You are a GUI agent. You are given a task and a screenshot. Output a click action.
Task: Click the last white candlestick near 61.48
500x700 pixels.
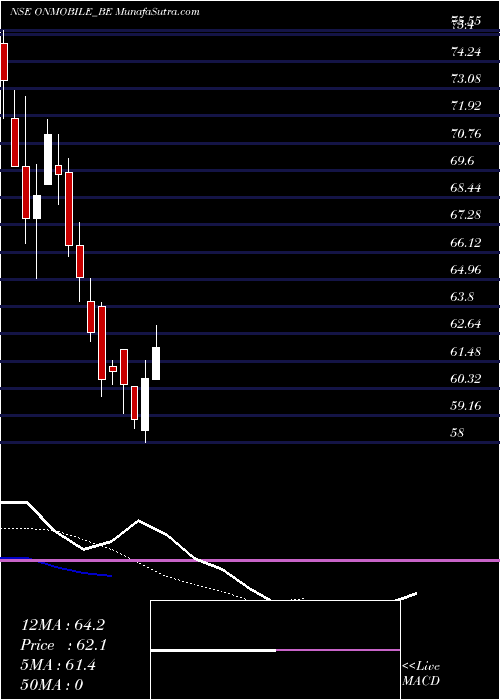156,363
